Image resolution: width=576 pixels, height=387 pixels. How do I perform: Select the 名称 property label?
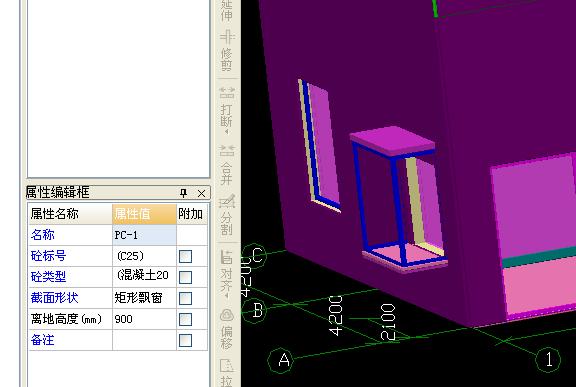[43, 235]
